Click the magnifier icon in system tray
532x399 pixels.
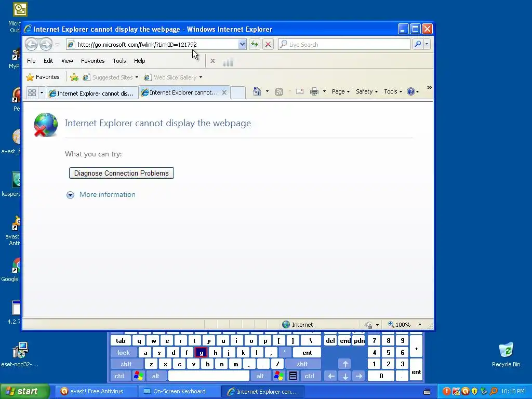[x=494, y=391]
